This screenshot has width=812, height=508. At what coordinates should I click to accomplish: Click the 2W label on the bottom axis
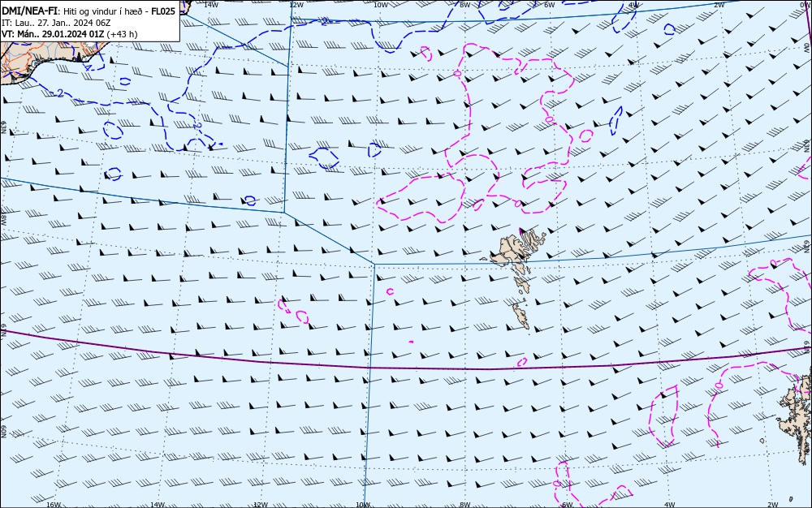pyautogui.click(x=773, y=505)
